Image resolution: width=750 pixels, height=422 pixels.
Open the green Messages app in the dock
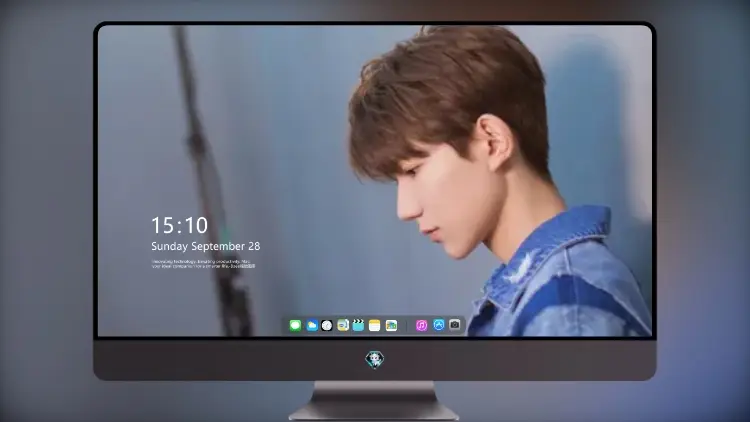[295, 325]
